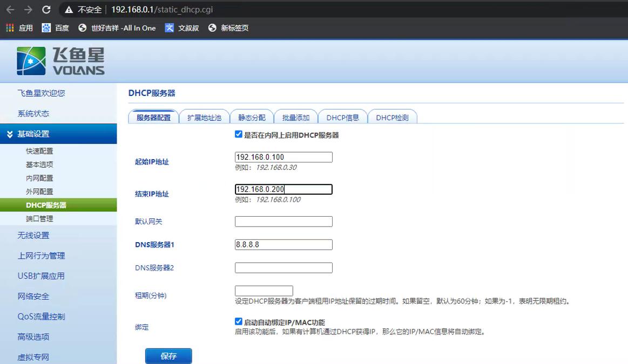Expand the 无线设置 sidebar section
The image size is (628, 364).
pyautogui.click(x=32, y=235)
